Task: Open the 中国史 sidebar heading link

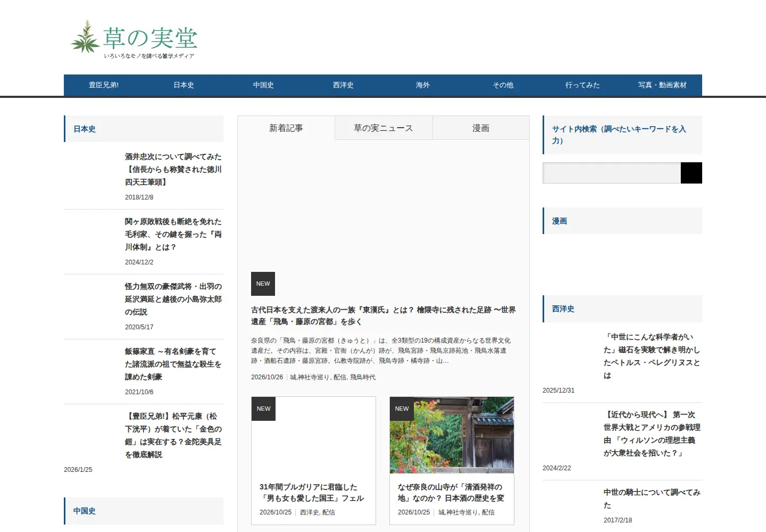Action: click(x=85, y=511)
